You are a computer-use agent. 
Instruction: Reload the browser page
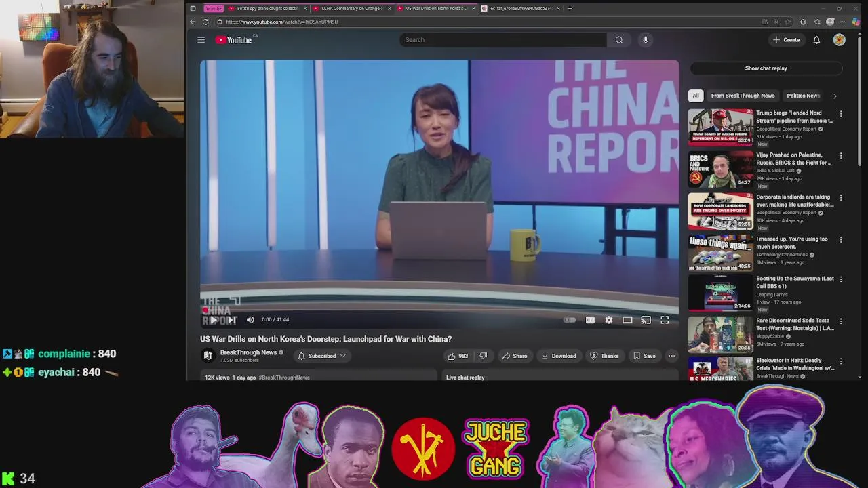pyautogui.click(x=205, y=22)
